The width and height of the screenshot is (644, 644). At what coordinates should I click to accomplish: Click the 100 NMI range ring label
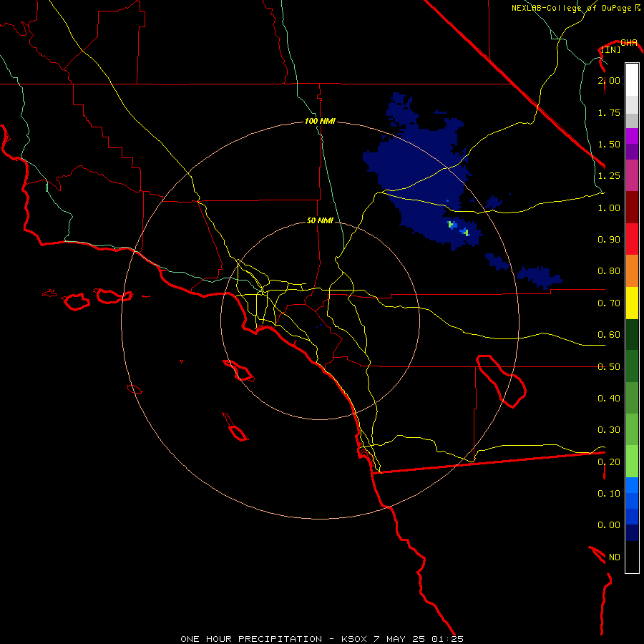tap(320, 121)
